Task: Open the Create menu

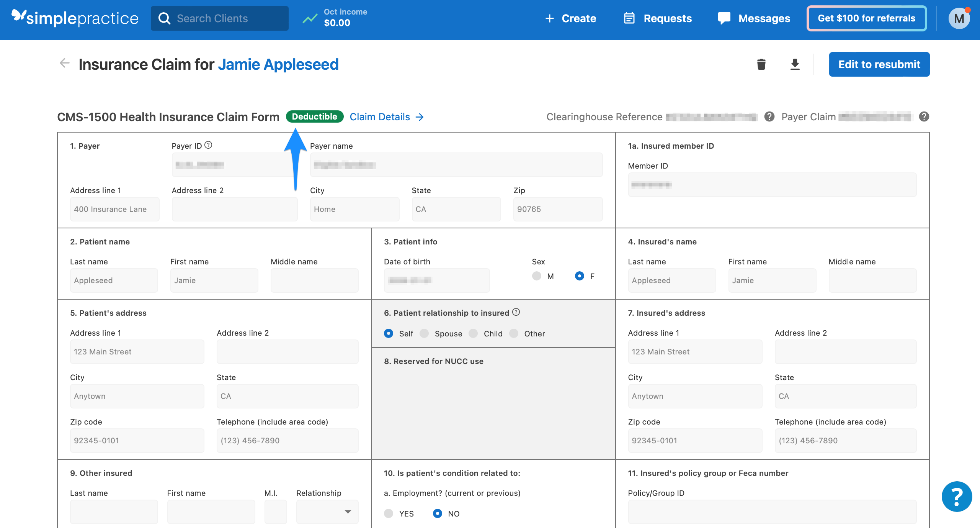Action: click(570, 18)
